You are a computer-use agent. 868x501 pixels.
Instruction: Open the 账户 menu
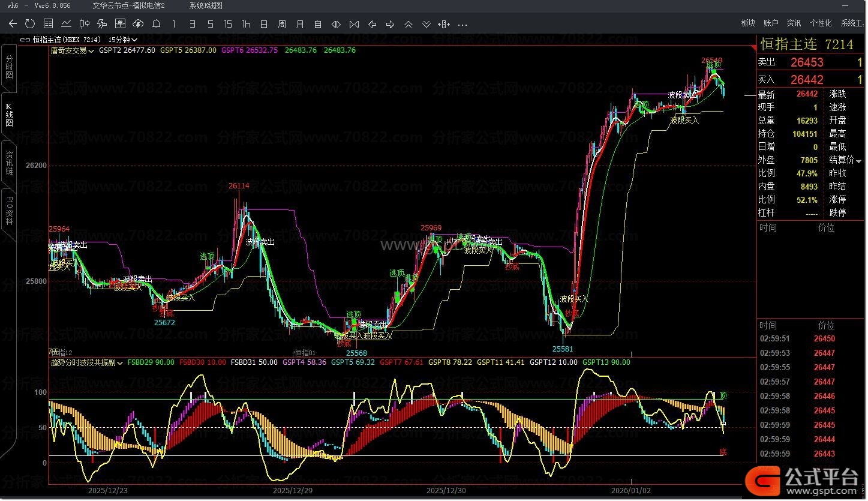pyautogui.click(x=771, y=23)
